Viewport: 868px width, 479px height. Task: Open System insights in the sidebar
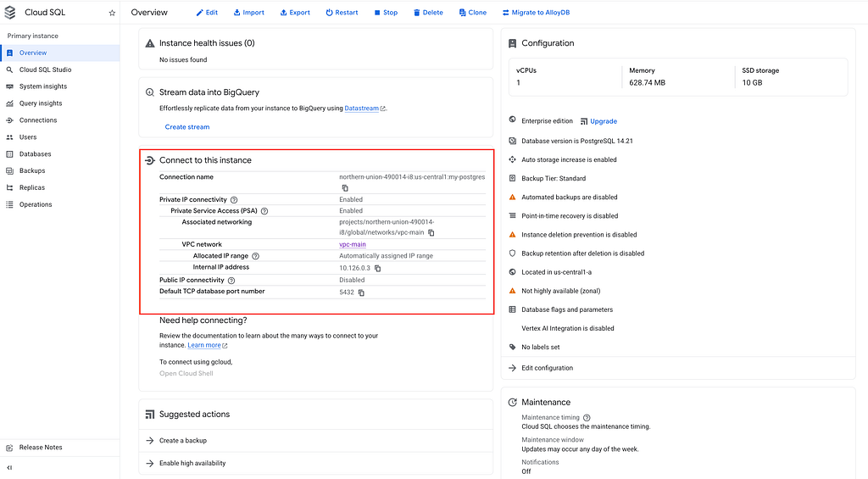click(x=60, y=86)
